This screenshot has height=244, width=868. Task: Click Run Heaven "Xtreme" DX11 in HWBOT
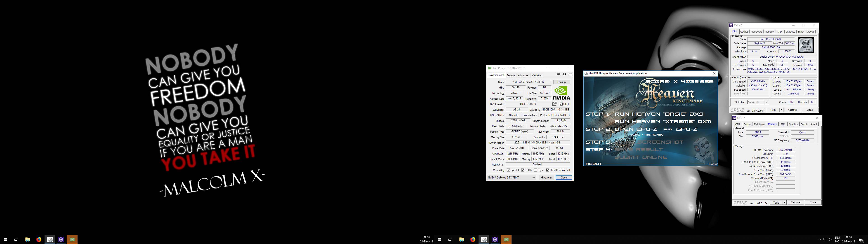click(x=663, y=121)
